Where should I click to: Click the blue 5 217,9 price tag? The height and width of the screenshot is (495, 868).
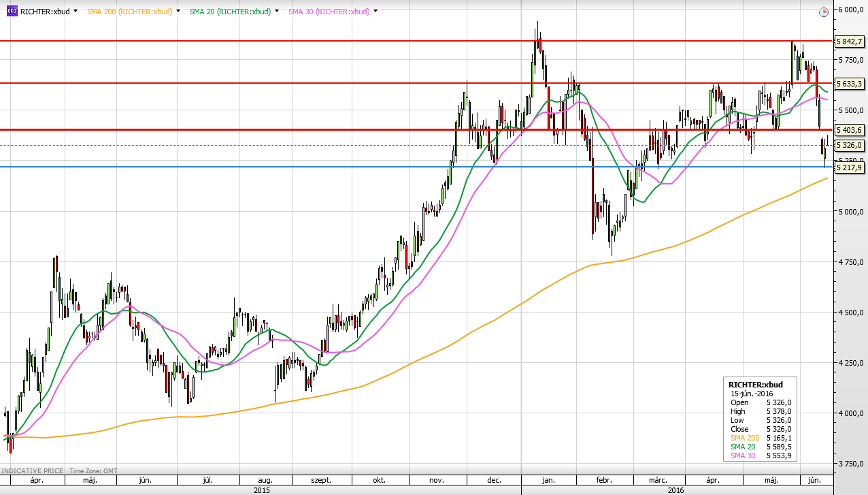[x=849, y=167]
